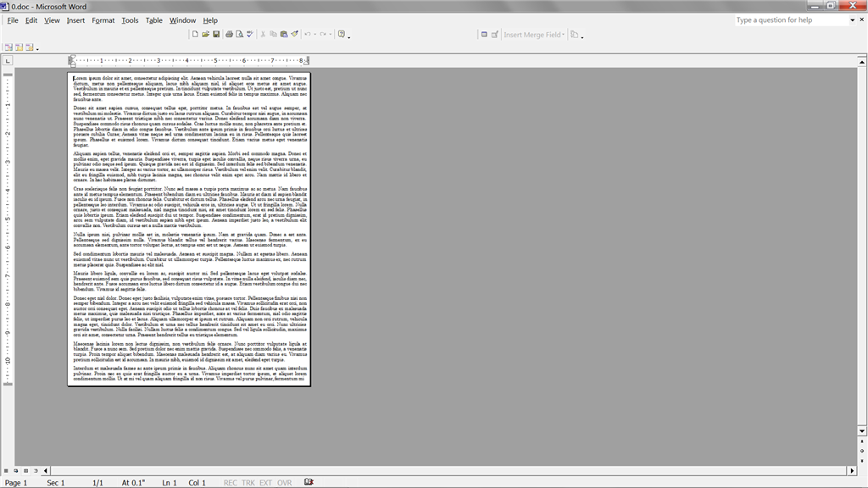Run Spelling and Grammar check icon

click(250, 34)
